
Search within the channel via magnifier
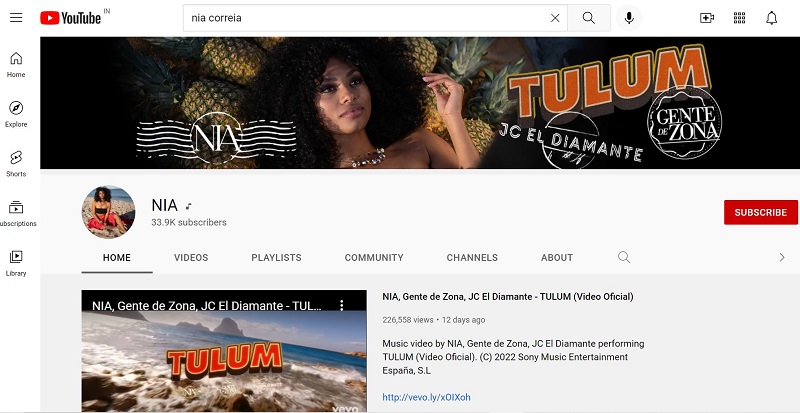point(624,257)
